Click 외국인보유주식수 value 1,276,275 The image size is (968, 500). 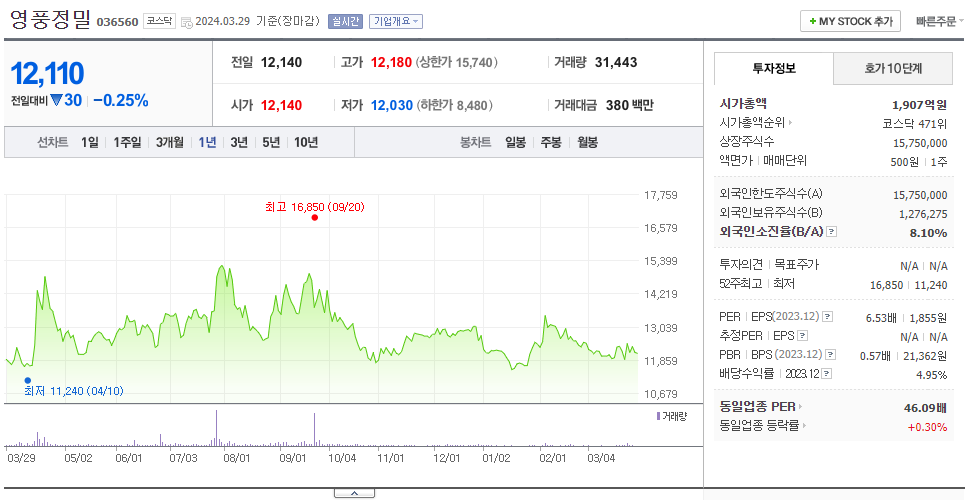click(x=923, y=214)
